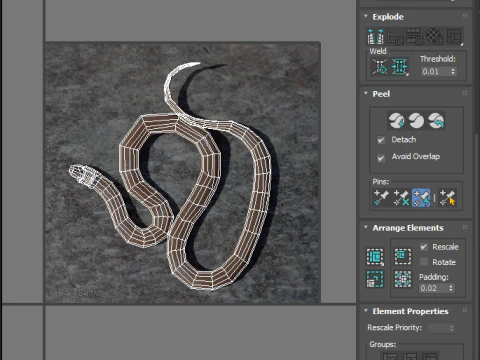Click the Peel rollout title
The image size is (480, 360).
pos(381,94)
